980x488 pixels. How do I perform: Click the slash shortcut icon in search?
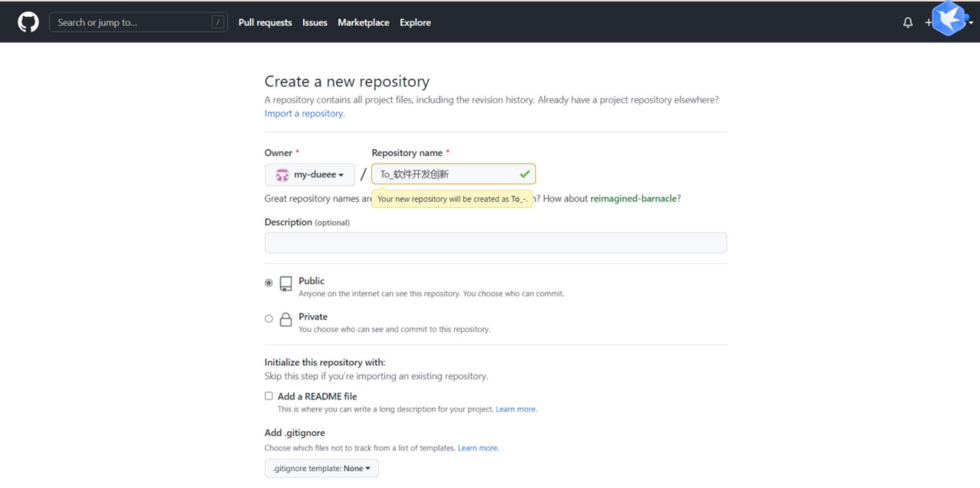point(218,22)
